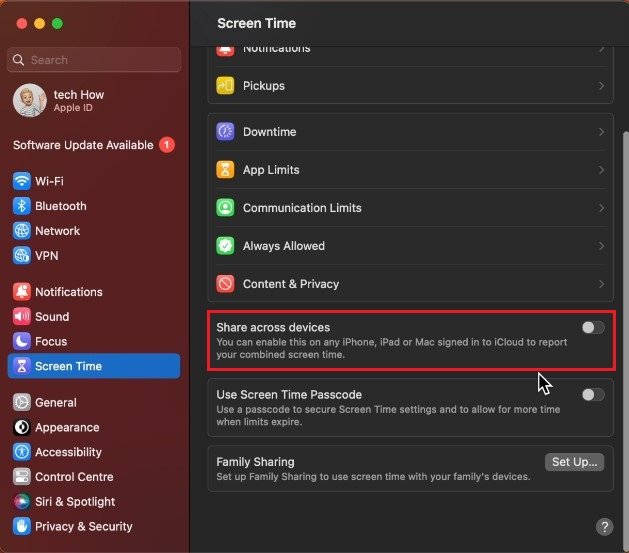629x553 pixels.
Task: Expand Content & Privacy chevron
Action: [x=601, y=284]
